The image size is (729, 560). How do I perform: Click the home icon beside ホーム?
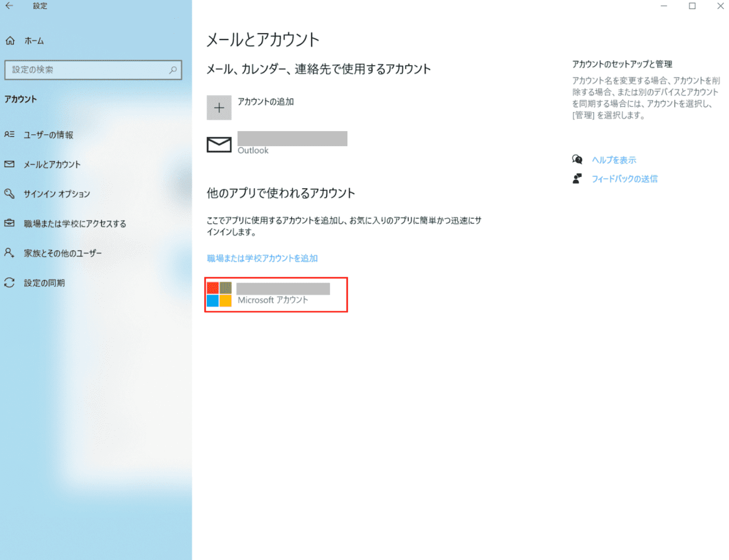pyautogui.click(x=10, y=41)
